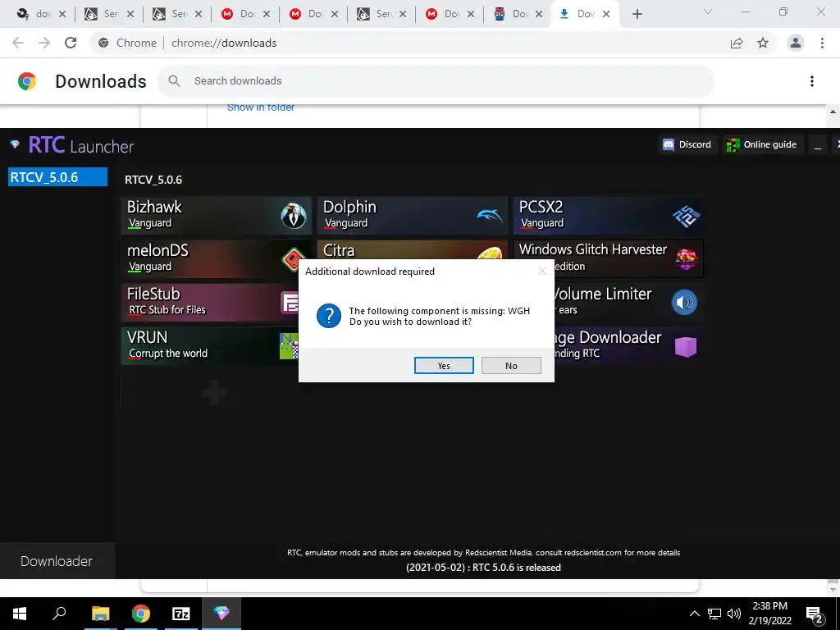Go forward in Chrome
The width and height of the screenshot is (840, 630).
[x=44, y=43]
